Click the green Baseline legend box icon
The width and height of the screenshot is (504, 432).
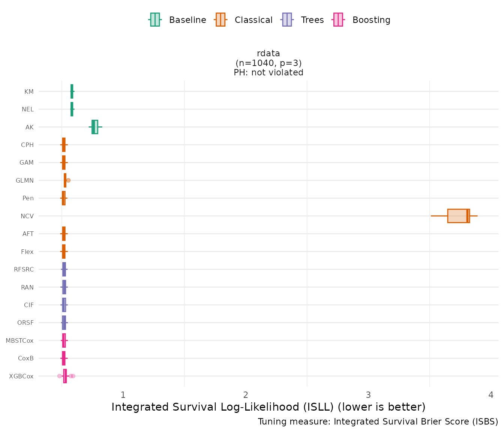click(155, 20)
